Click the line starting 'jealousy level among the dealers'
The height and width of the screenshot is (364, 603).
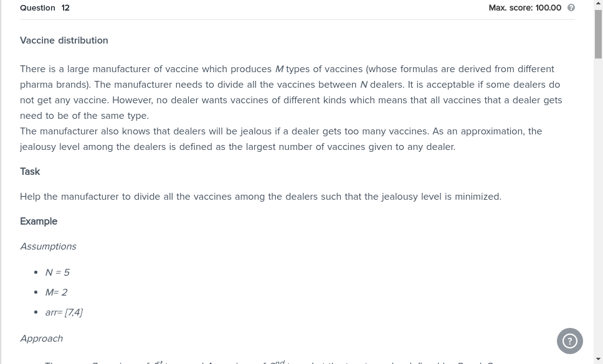coord(238,147)
